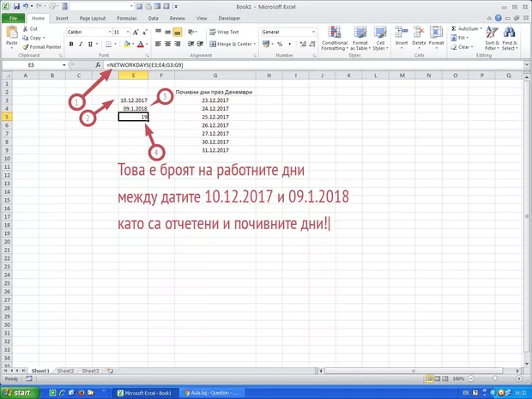
Task: Click the Undo icon
Action: click(x=26, y=7)
